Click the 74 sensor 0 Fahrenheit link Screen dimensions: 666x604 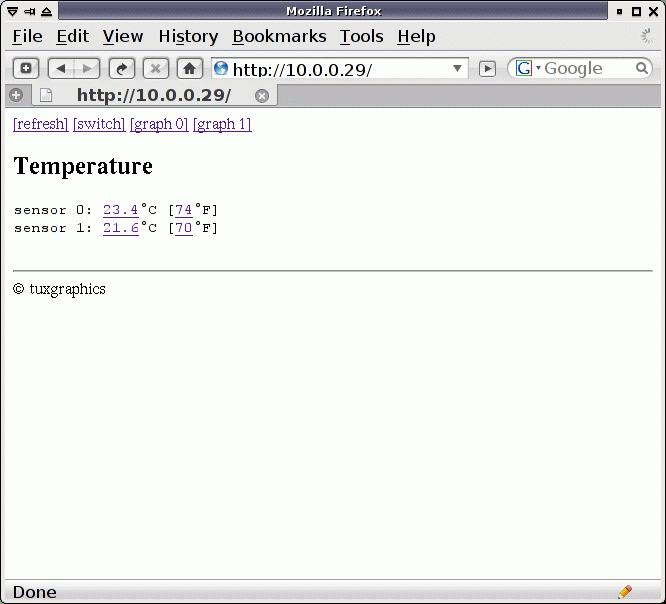(183, 210)
